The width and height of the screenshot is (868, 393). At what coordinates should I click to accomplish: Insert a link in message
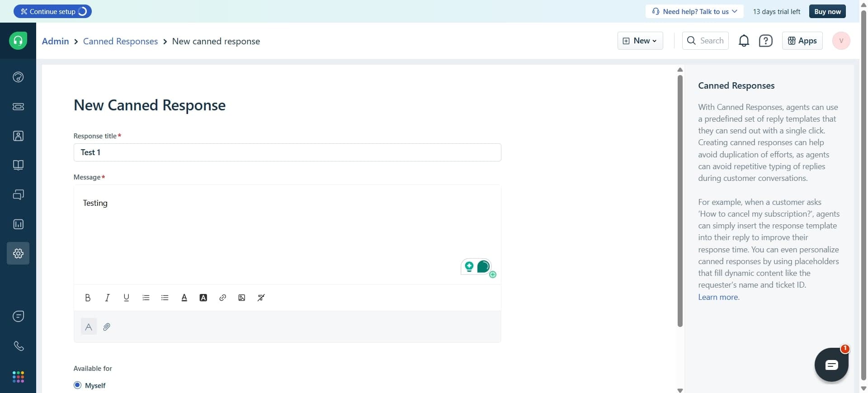[x=222, y=298]
